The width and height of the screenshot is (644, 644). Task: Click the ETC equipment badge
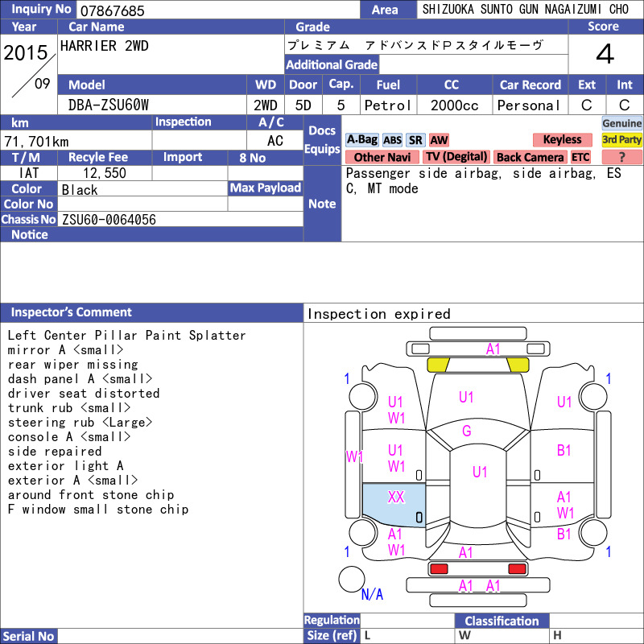tap(580, 157)
